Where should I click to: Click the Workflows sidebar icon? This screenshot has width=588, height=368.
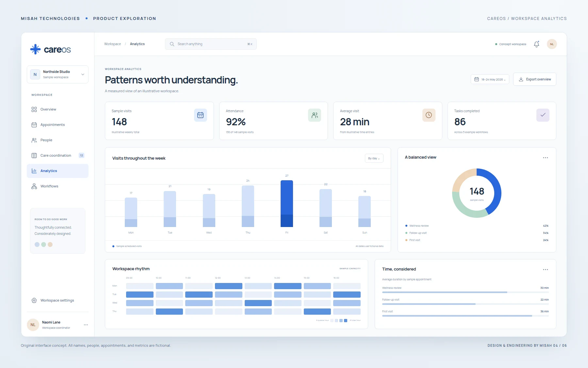click(x=34, y=186)
